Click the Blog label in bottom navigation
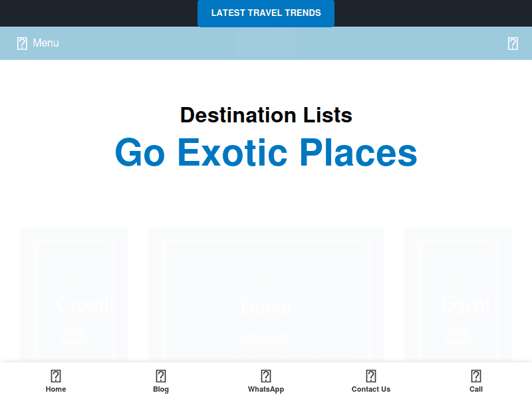 pos(161,390)
